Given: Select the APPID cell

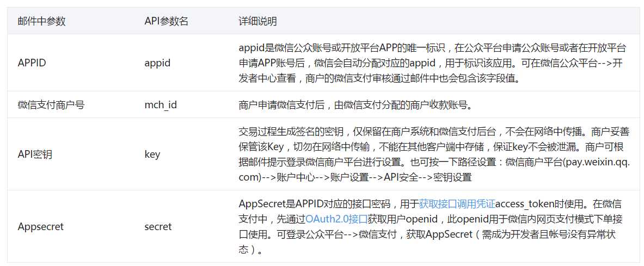Looking at the screenshot, I should click(33, 63).
